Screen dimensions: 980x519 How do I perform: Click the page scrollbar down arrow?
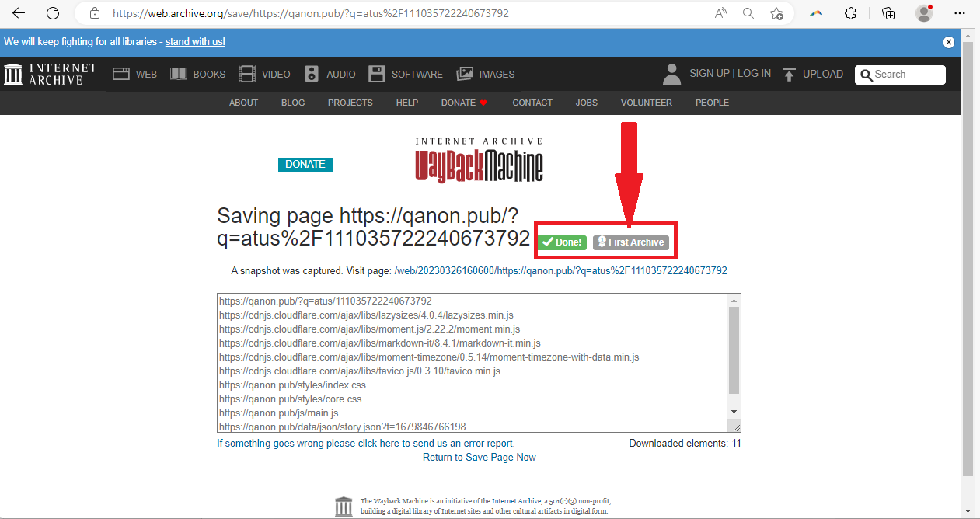(968, 512)
